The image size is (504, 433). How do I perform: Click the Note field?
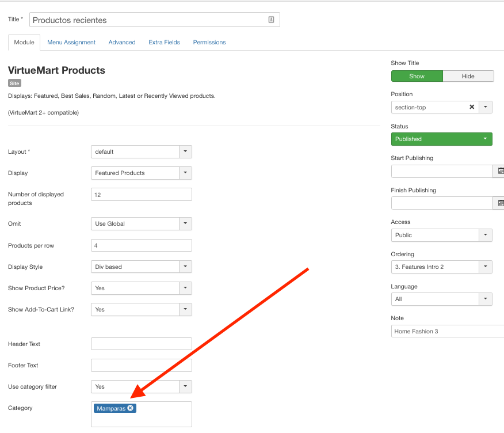447,331
